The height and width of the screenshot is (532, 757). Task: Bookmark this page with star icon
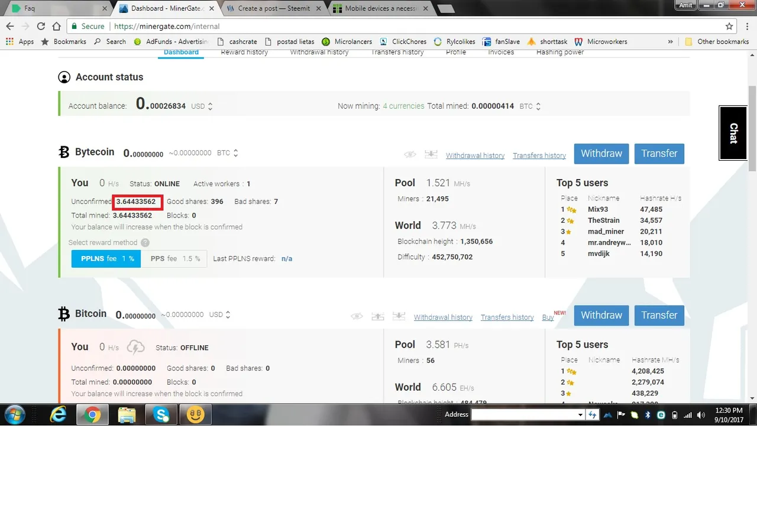(729, 26)
